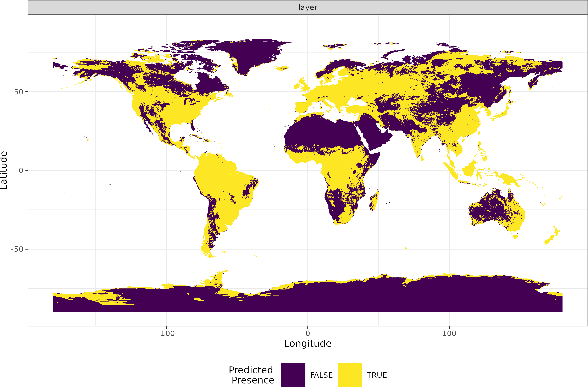Click the Latitude axis title

pos(4,170)
